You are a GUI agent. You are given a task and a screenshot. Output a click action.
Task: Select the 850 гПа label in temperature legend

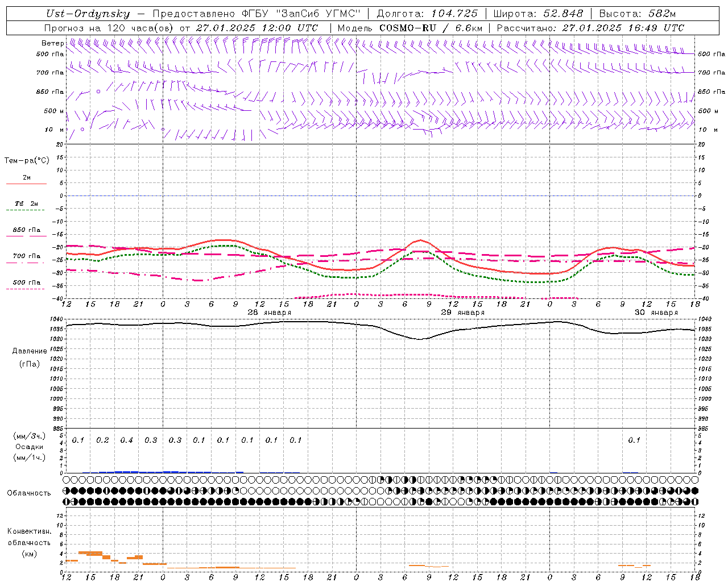point(27,230)
